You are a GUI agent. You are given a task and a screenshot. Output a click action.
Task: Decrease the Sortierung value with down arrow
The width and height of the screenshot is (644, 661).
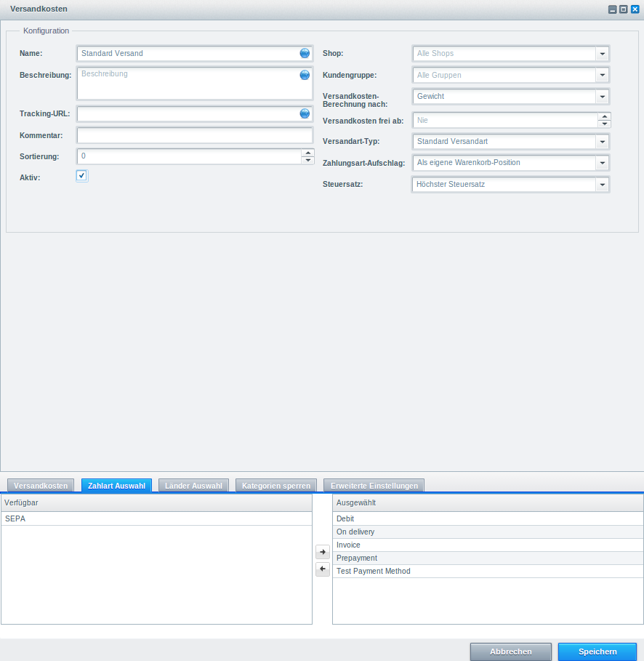308,160
